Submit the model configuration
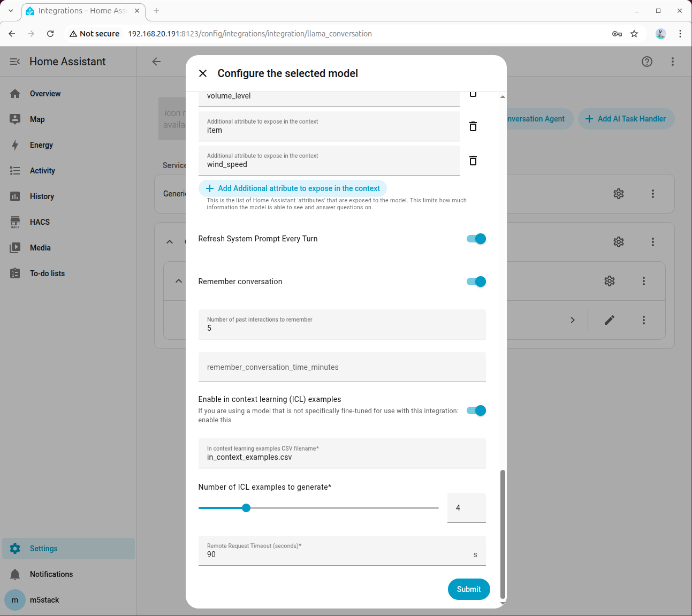Screen dimensions: 692x616 [468, 589]
